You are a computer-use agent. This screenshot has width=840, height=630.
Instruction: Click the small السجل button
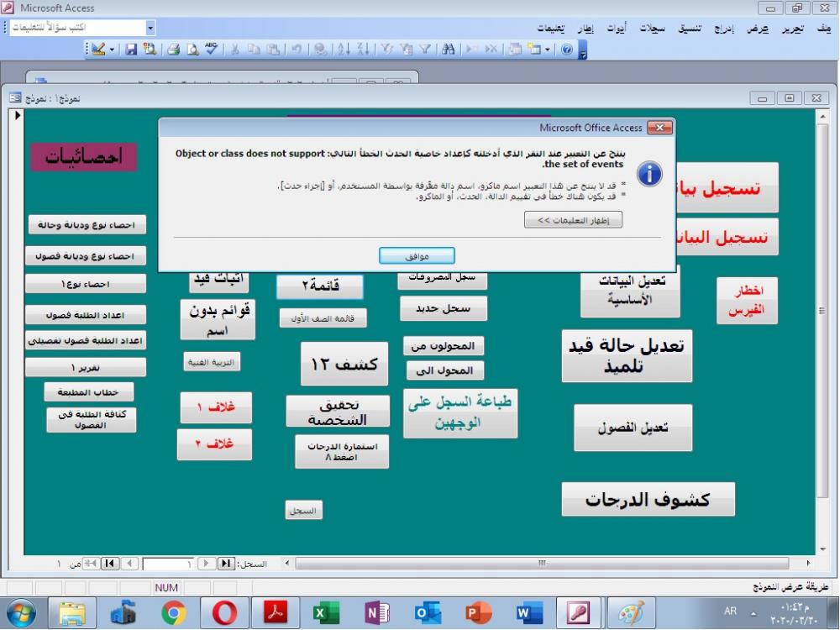tap(303, 510)
